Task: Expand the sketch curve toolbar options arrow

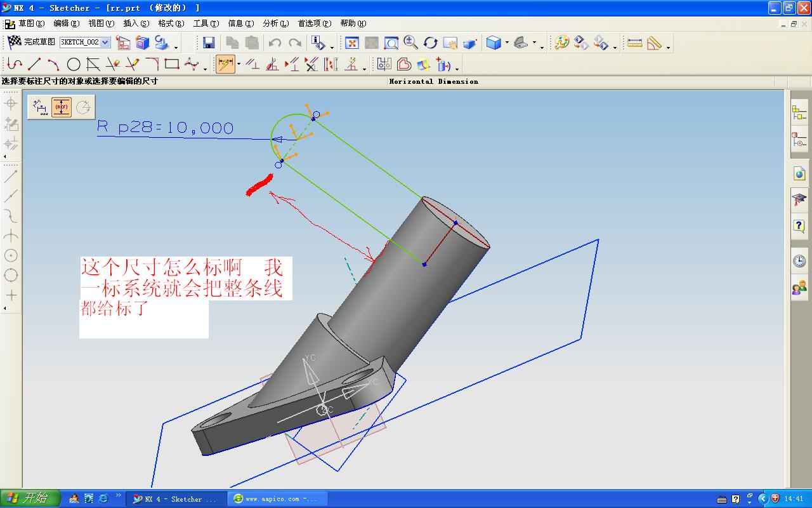Action: (x=205, y=68)
